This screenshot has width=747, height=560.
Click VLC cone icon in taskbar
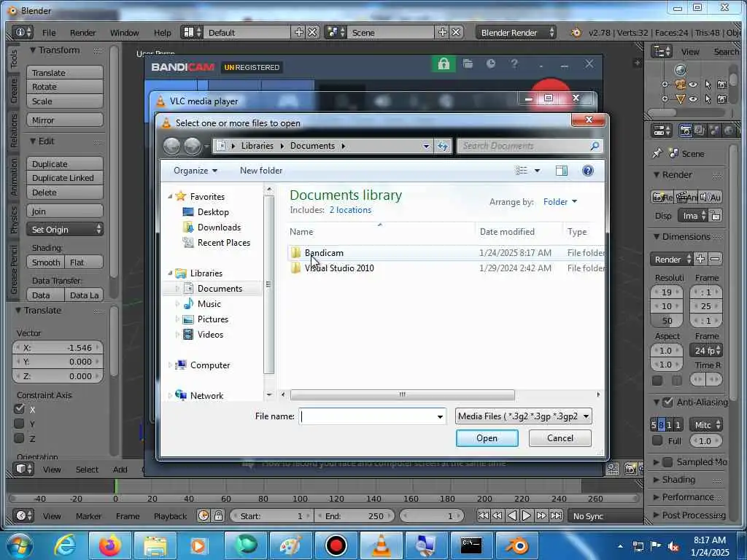pos(381,545)
